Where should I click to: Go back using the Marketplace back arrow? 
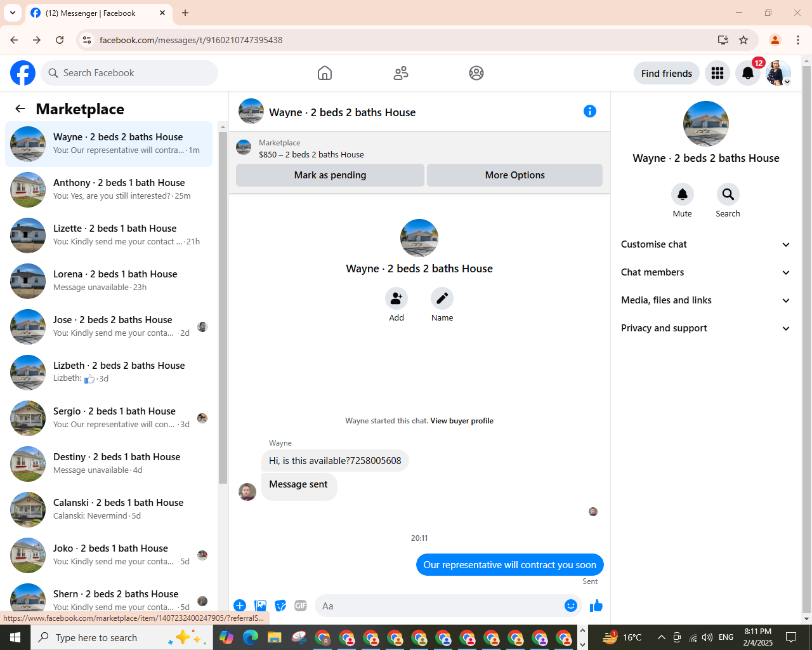[x=20, y=109]
